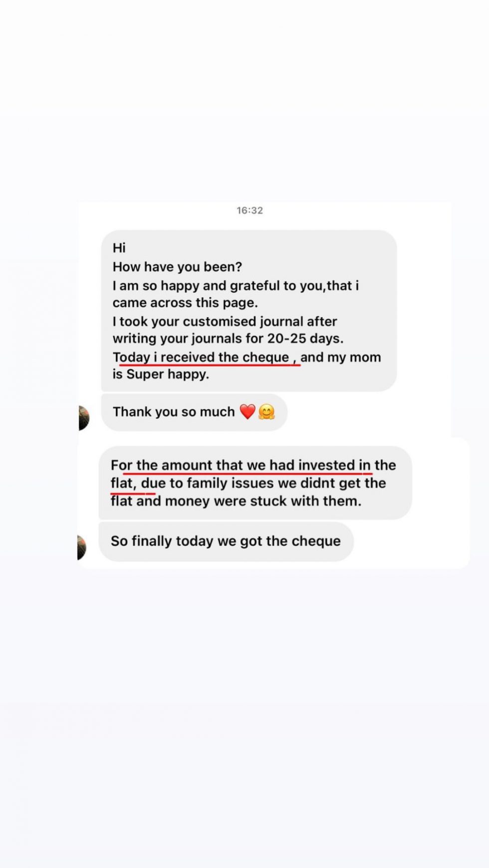The width and height of the screenshot is (489, 868).
Task: Click the red heart emoji
Action: (247, 412)
